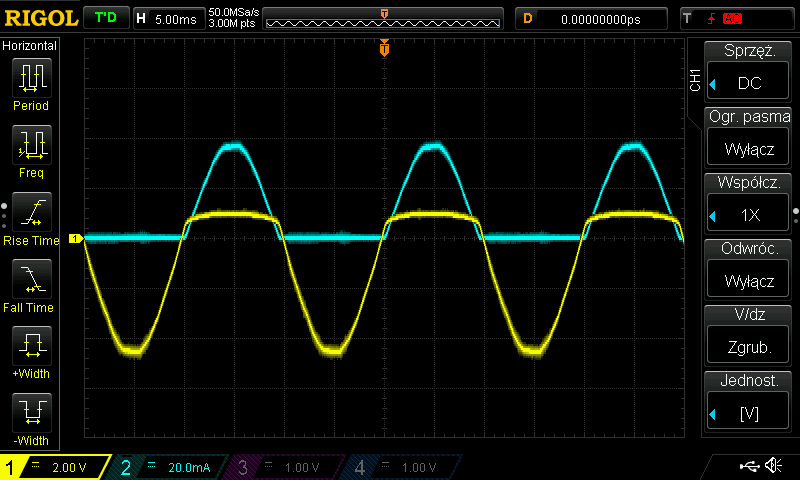Select the Freq measurement icon
Image resolution: width=800 pixels, height=480 pixels.
pos(32,144)
